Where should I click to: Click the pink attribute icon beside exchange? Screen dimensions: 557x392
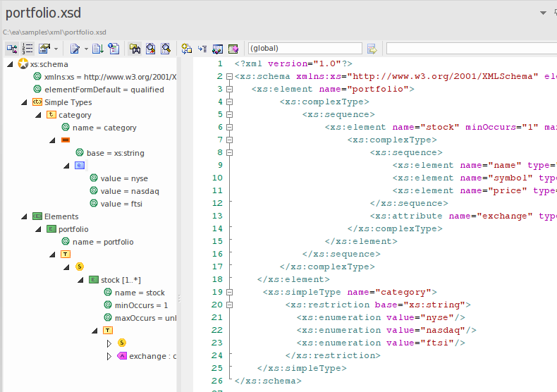click(121, 356)
